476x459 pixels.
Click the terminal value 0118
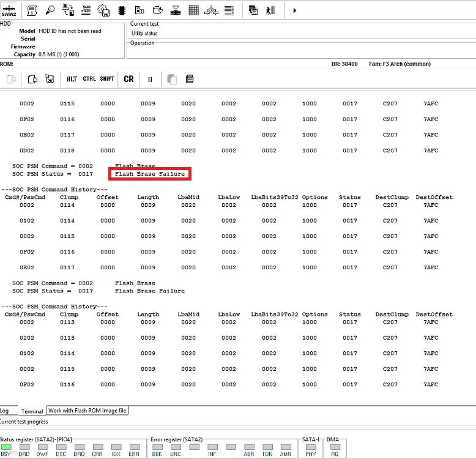point(67,151)
